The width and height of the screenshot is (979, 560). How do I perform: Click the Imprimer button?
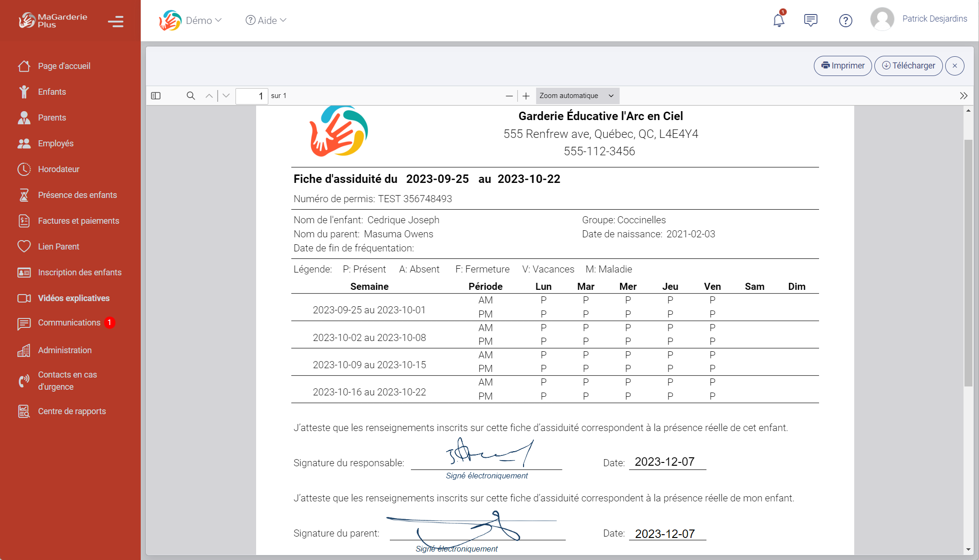coord(843,66)
